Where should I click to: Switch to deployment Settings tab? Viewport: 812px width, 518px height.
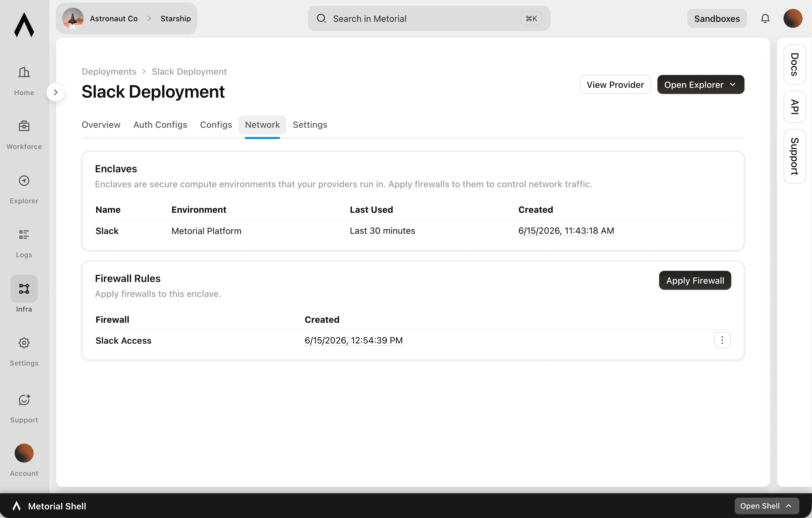tap(310, 125)
